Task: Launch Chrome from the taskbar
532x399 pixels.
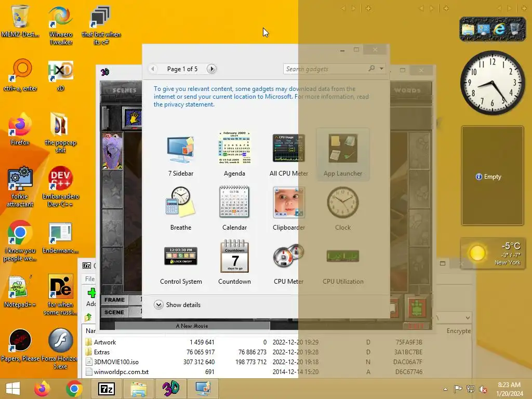Action: coord(74,389)
